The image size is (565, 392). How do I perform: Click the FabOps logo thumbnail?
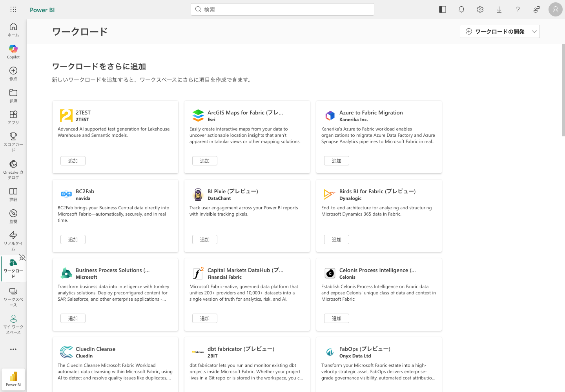point(330,352)
